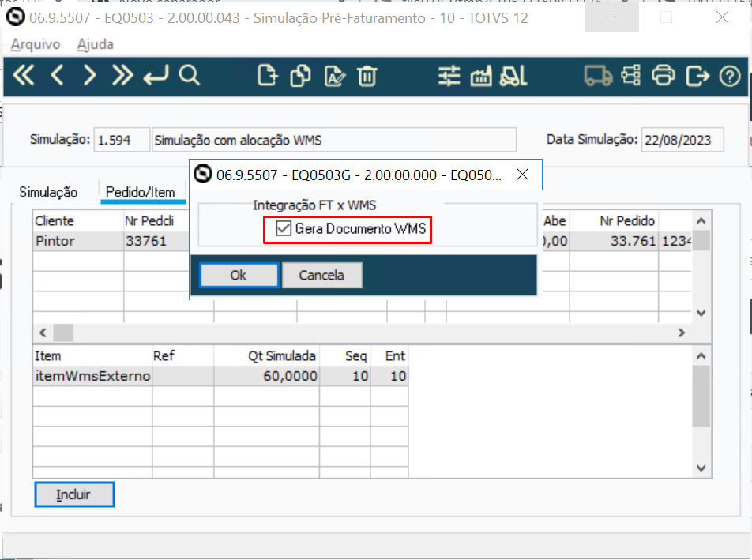Click Cancela button in dialog
This screenshot has width=752, height=560.
[x=321, y=275]
